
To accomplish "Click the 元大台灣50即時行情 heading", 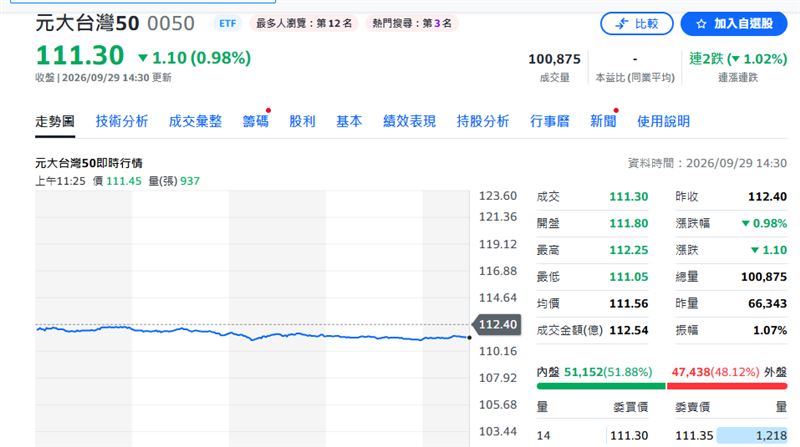I will (89, 163).
